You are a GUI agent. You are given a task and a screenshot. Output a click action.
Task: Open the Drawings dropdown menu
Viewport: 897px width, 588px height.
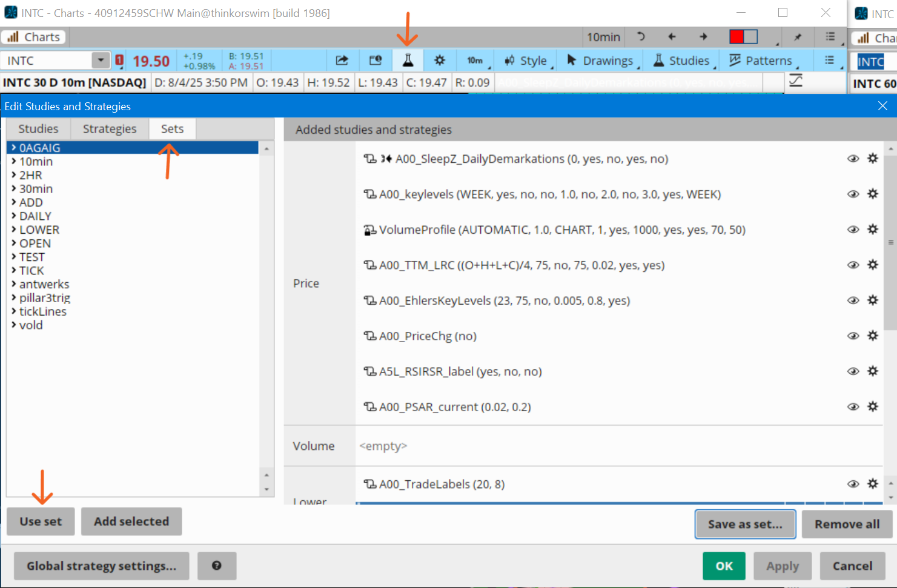click(602, 61)
